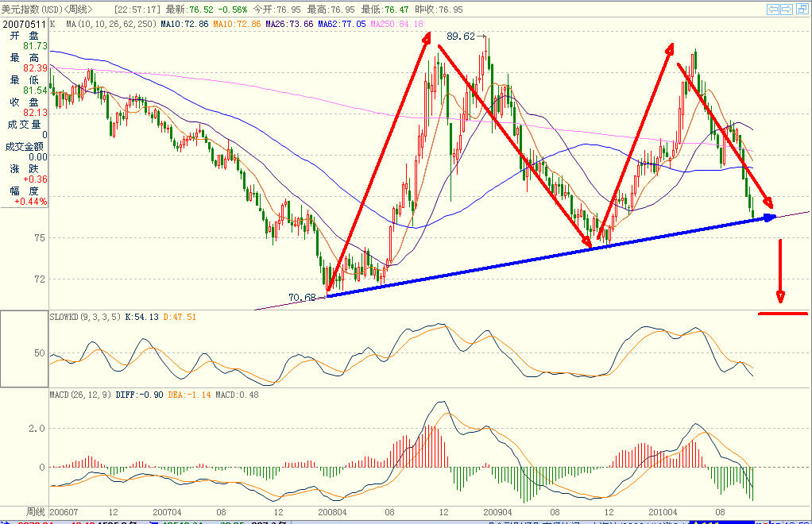
Task: Select the 涨跌 value +0.36
Action: 35,179
